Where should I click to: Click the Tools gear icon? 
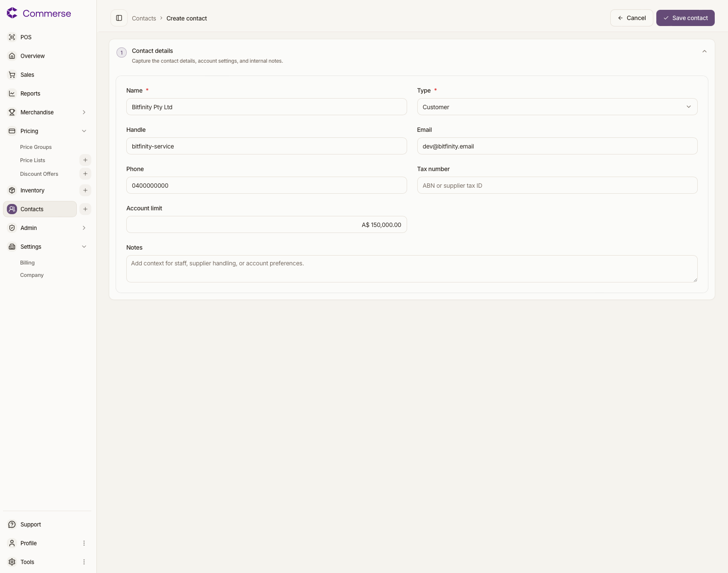12,562
